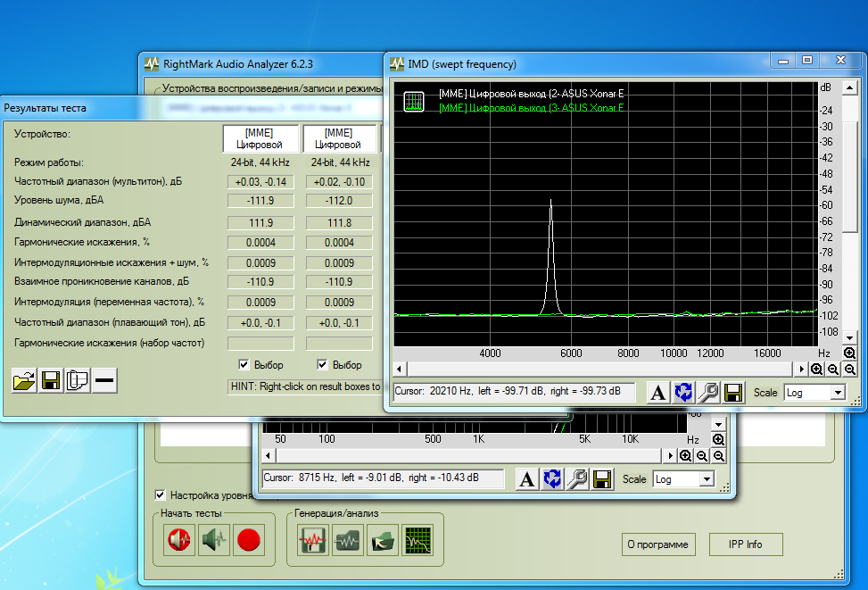
Task: Click second column's [MME] Цифровой device header
Action: click(x=339, y=138)
